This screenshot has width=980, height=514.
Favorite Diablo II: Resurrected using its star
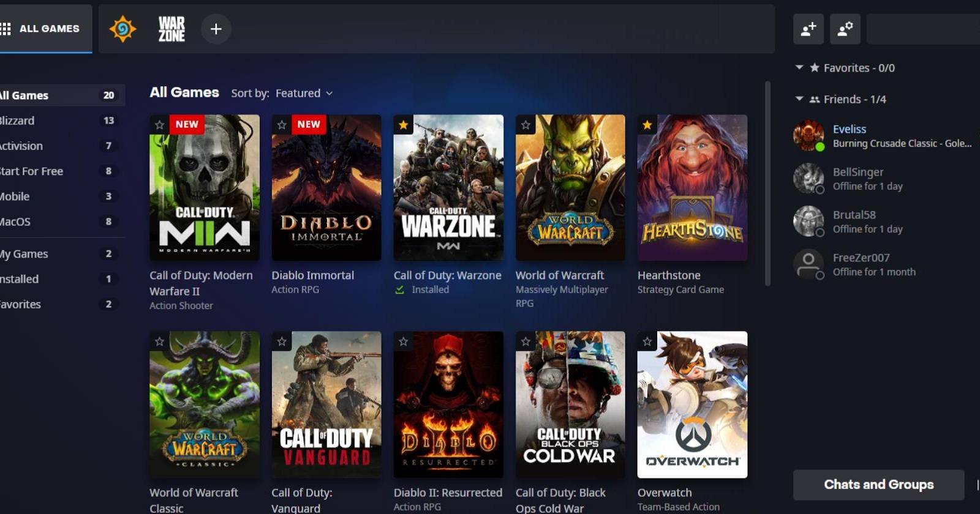[x=404, y=341]
